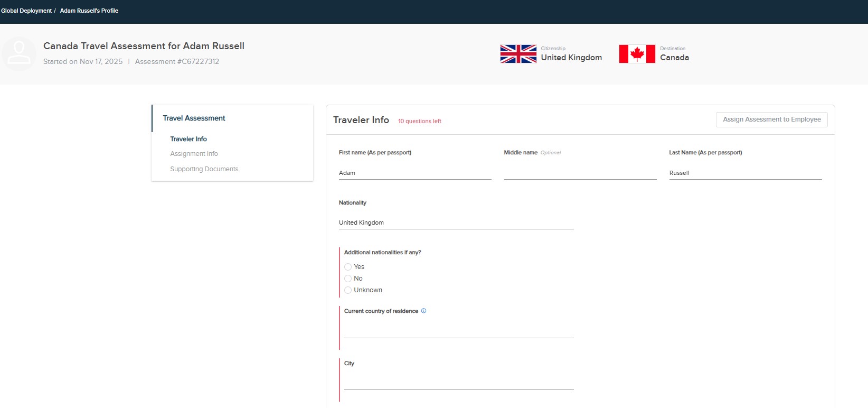Click info icon beside Current country of residence
868x408 pixels.
(x=423, y=311)
